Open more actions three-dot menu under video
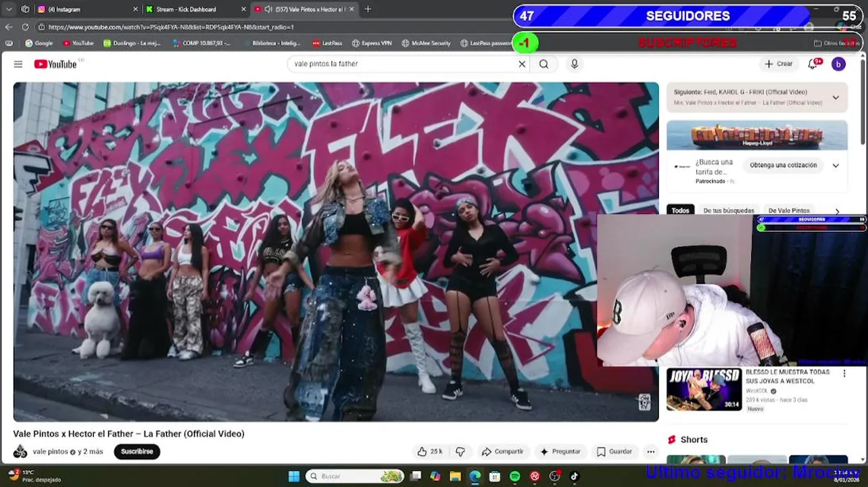868x487 pixels. (x=650, y=452)
